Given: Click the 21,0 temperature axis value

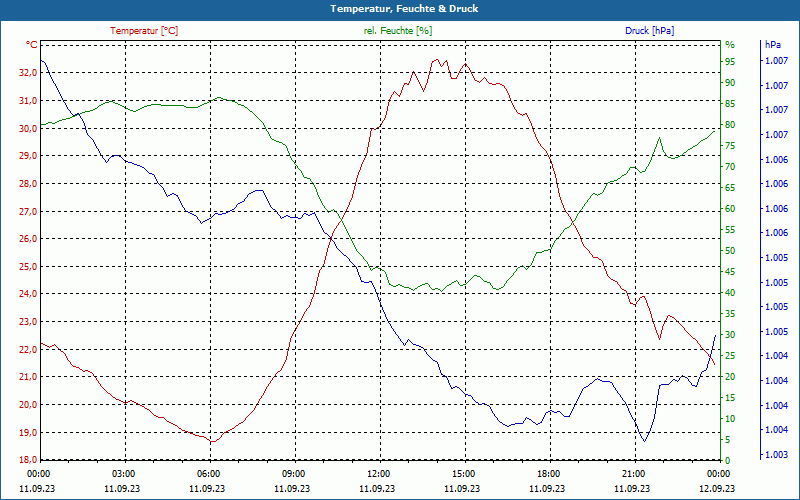Looking at the screenshot, I should [28, 377].
